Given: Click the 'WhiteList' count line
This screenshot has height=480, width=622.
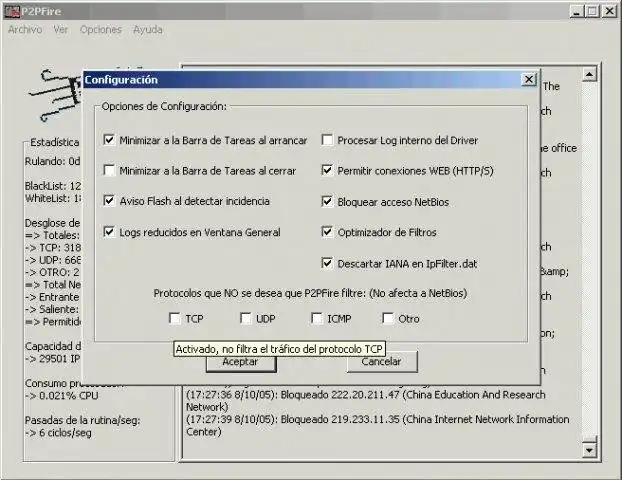Looking at the screenshot, I should click(x=53, y=198).
